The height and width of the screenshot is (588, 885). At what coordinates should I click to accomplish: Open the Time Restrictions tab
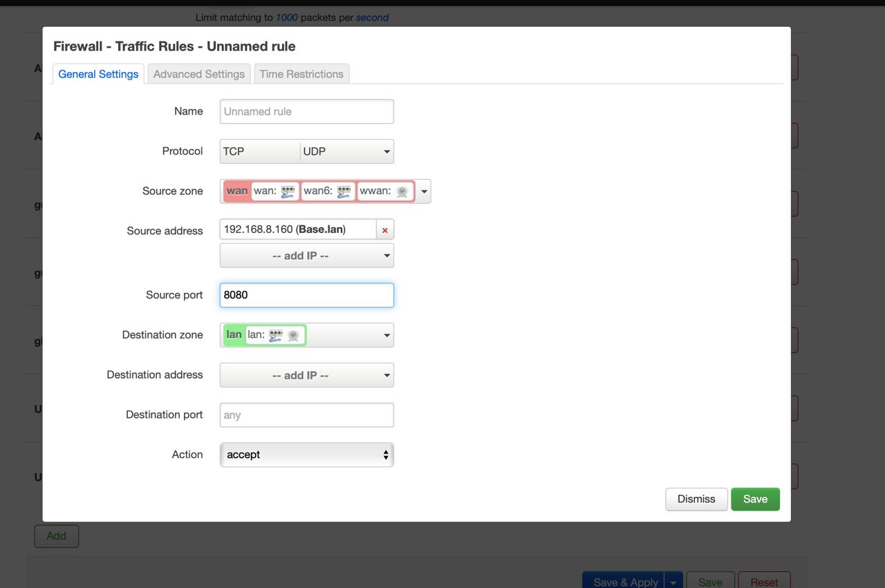coord(301,74)
